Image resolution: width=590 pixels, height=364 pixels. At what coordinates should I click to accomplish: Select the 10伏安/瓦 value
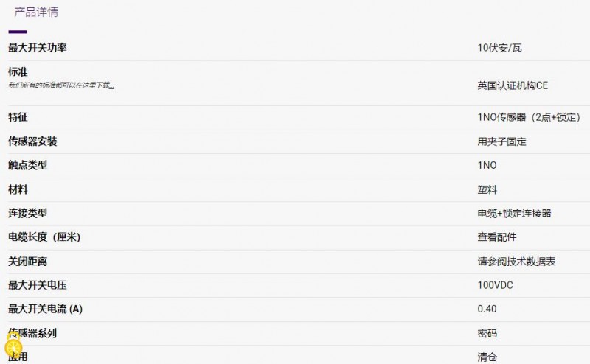pyautogui.click(x=499, y=48)
